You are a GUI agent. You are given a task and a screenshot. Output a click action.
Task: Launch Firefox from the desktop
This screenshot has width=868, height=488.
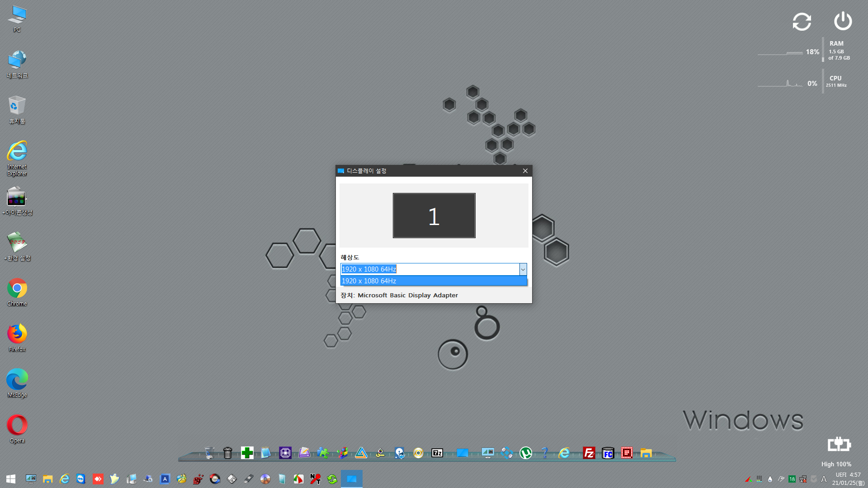coord(17,338)
